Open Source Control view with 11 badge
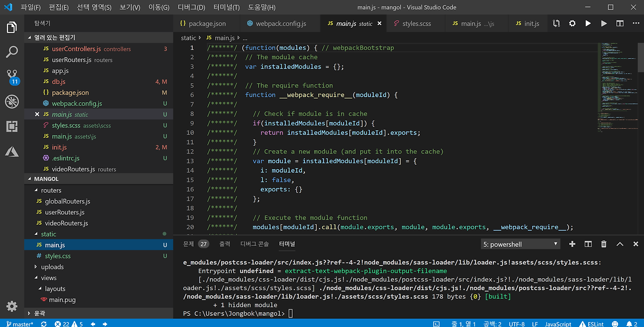This screenshot has height=327, width=644. click(12, 77)
